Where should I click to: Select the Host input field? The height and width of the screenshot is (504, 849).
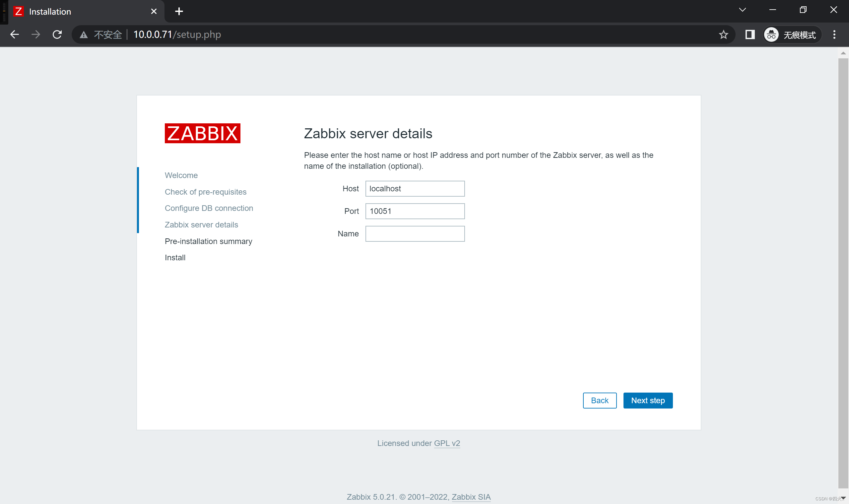[415, 188]
